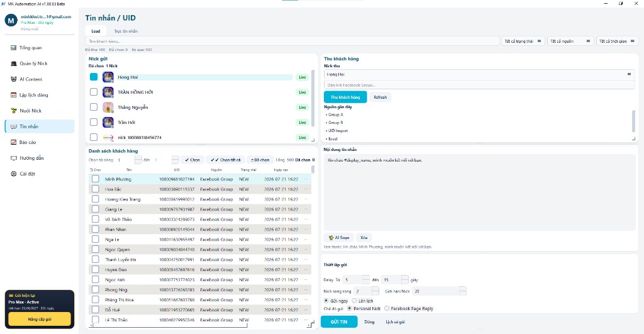Focus the Tìm khách hàng search field

292,41
